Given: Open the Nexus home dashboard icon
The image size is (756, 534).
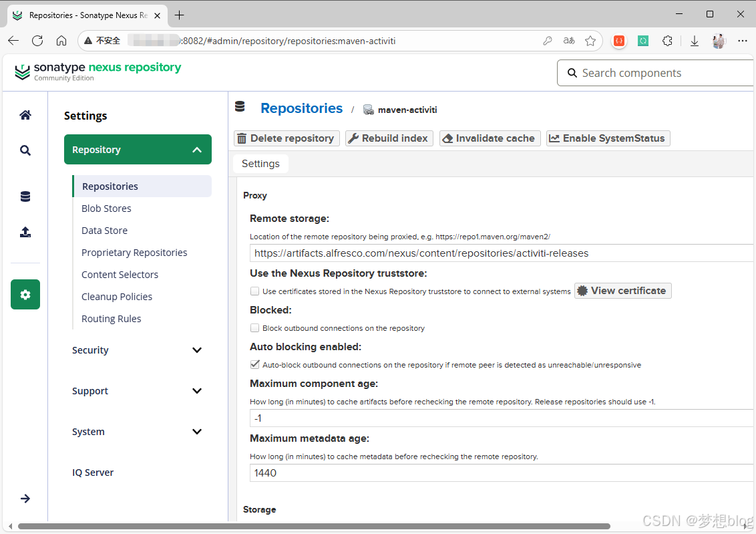Looking at the screenshot, I should pyautogui.click(x=25, y=115).
